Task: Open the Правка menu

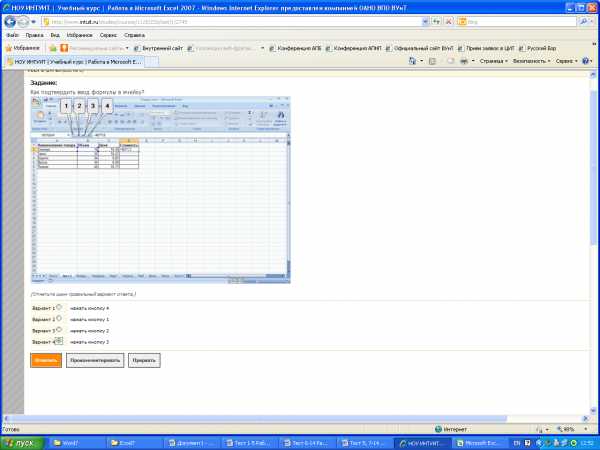Action: (x=34, y=35)
